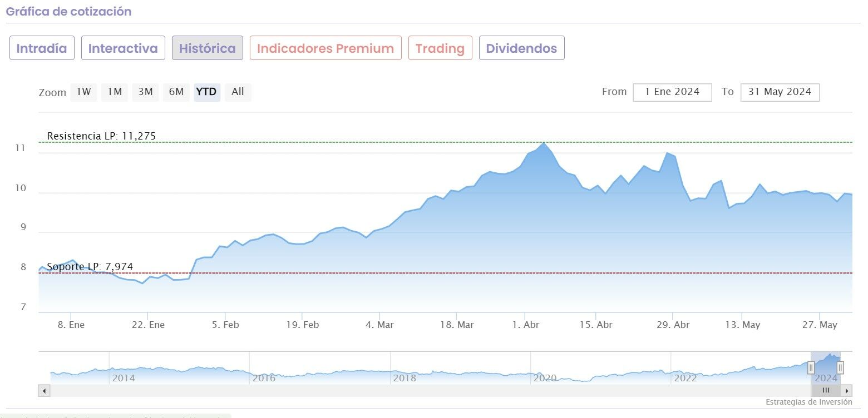Open the Estrategias de Inversión credit link

point(808,402)
